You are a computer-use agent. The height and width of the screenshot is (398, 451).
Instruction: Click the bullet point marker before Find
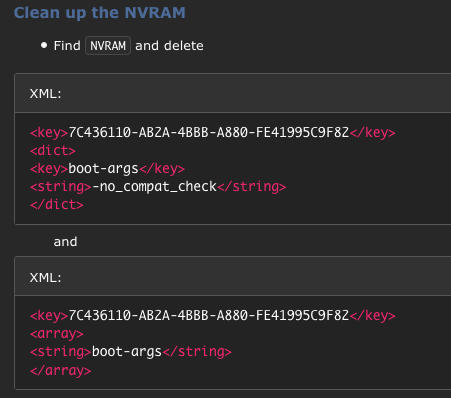(x=44, y=45)
